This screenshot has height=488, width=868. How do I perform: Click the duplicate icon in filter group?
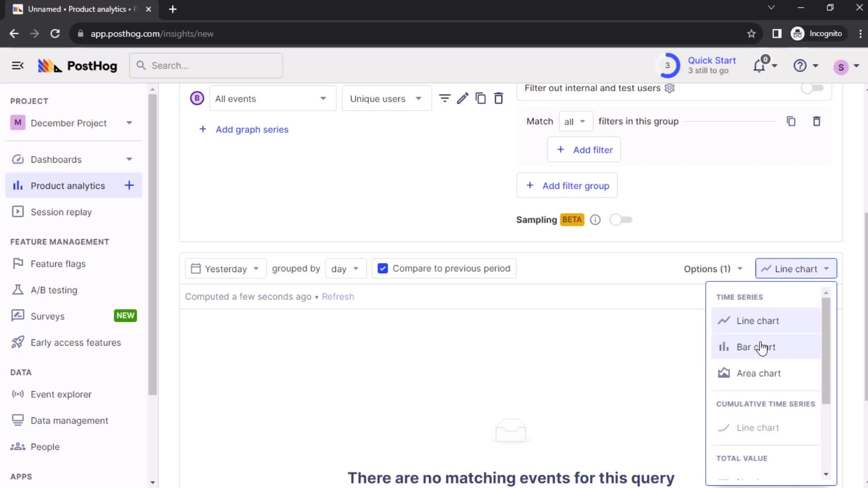[x=791, y=121]
